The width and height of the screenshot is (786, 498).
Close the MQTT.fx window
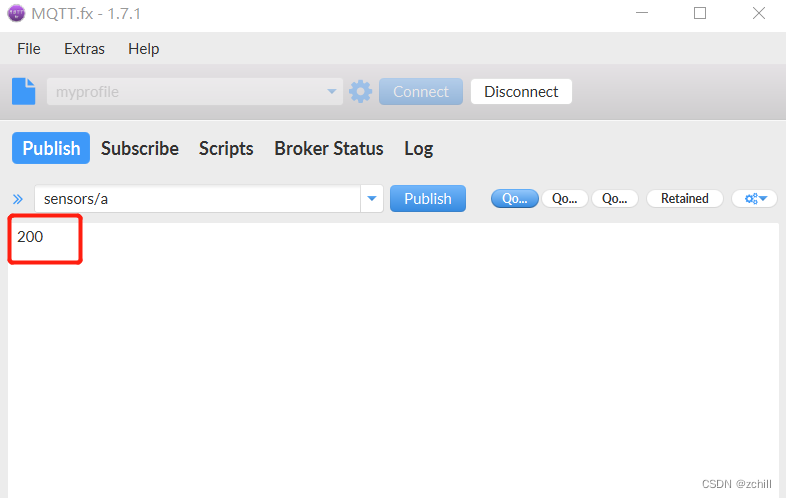point(759,13)
